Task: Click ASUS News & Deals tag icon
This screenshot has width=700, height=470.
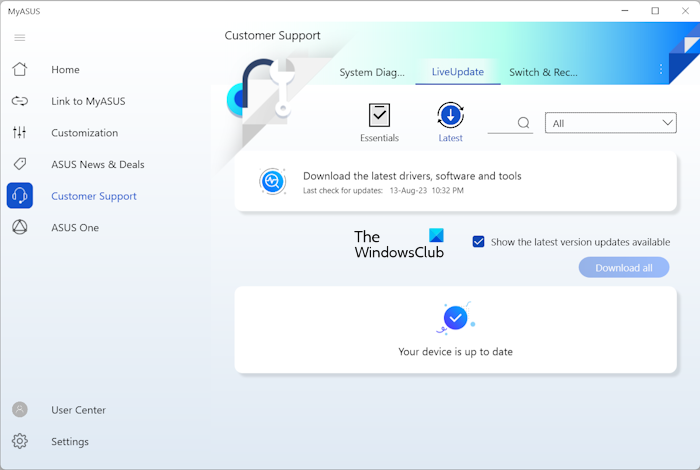Action: (20, 164)
